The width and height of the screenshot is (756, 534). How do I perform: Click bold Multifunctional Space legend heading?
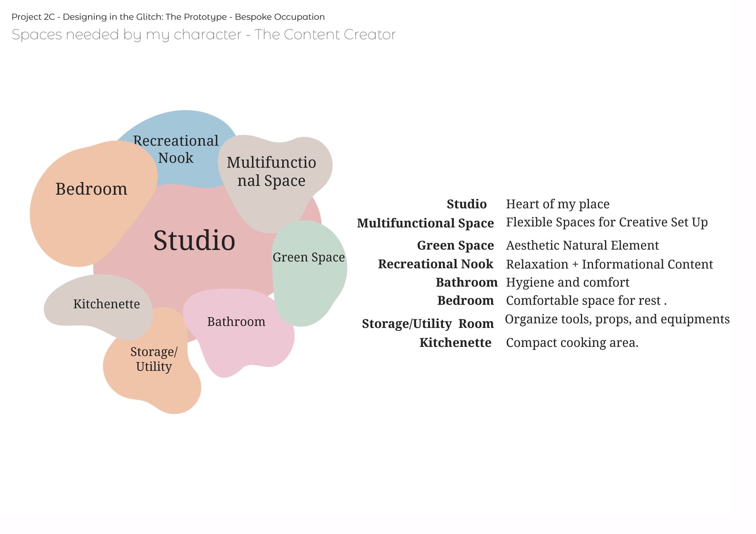click(425, 223)
